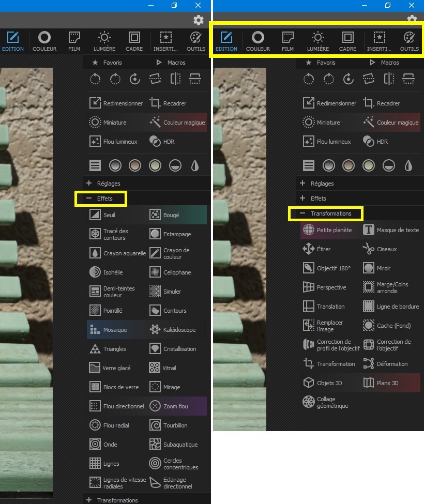Choose the Cristallisation effect
This screenshot has height=504, width=424.
173,349
